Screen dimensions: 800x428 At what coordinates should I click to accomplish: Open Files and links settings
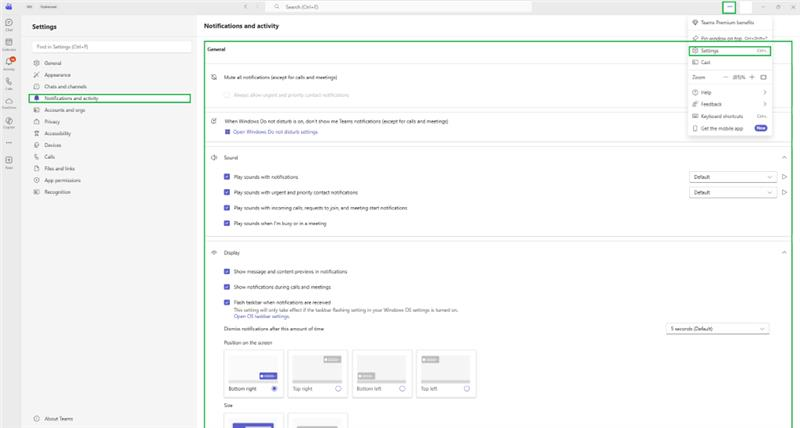[110, 169]
